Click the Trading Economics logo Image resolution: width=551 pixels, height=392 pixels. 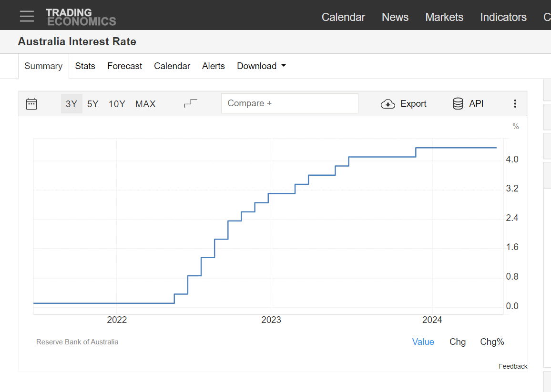[81, 17]
